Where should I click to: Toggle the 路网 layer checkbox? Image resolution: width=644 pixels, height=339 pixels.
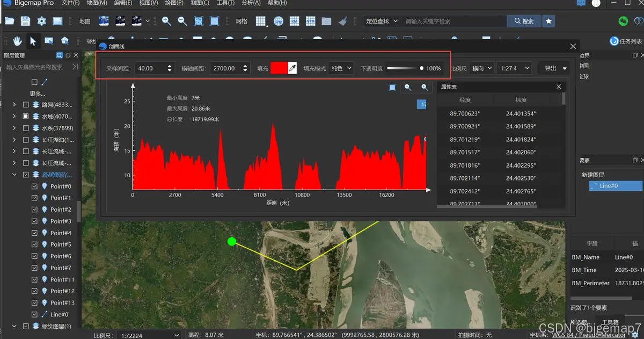[26, 105]
